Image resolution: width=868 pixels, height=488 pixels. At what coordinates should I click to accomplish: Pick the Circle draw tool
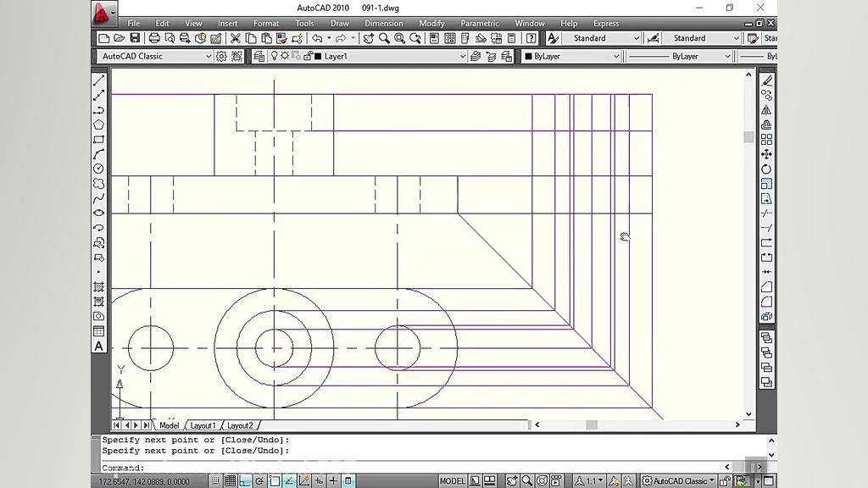[x=99, y=169]
